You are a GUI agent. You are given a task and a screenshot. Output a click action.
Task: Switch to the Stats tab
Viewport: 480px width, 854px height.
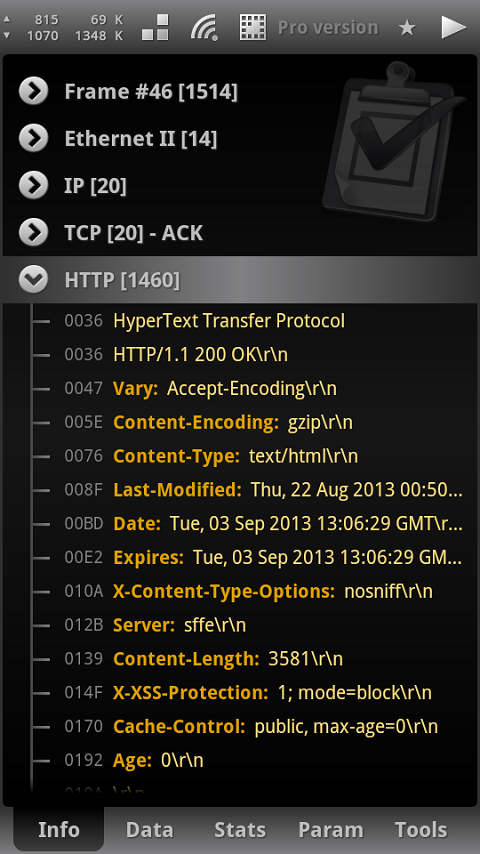(240, 829)
